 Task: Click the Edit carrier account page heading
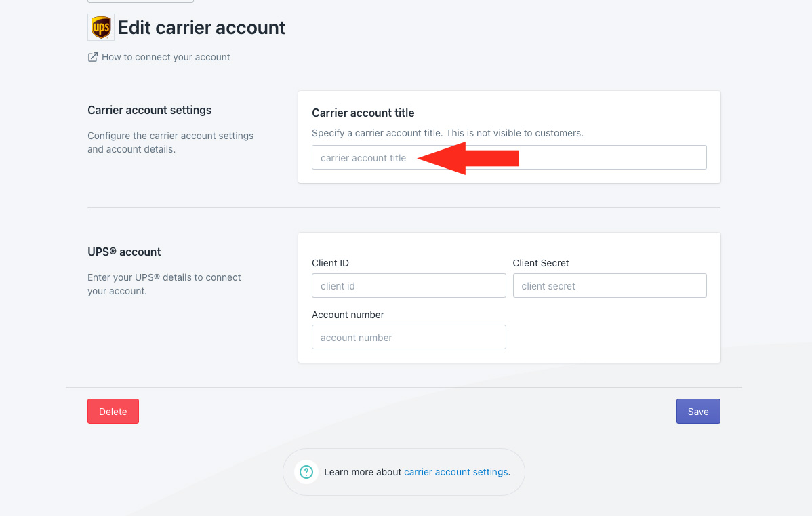coord(201,28)
